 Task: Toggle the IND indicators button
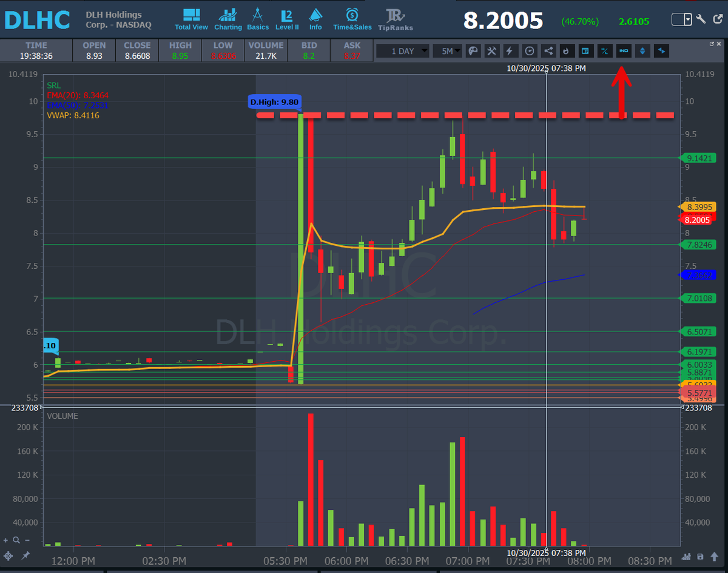(623, 51)
